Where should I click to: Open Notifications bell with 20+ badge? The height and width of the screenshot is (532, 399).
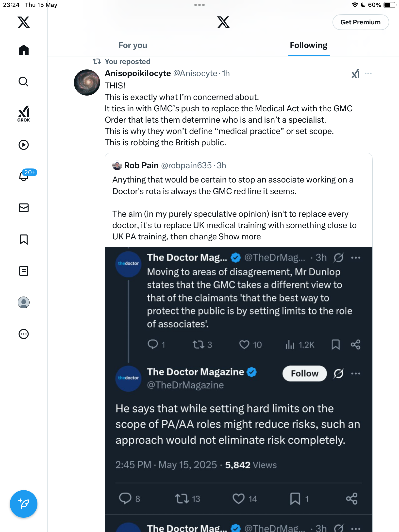pos(25,176)
